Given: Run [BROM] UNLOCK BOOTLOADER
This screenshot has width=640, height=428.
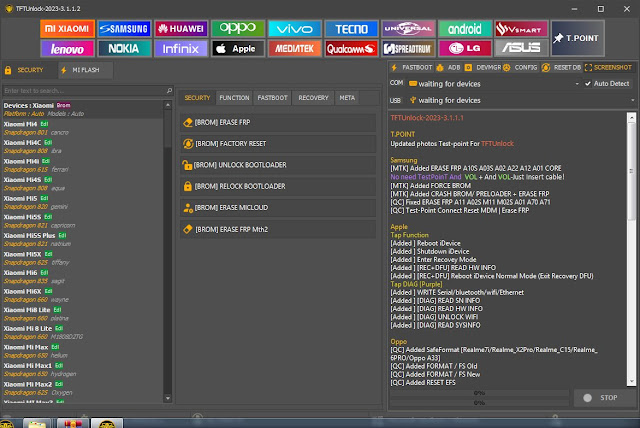Looking at the screenshot, I should pos(278,165).
